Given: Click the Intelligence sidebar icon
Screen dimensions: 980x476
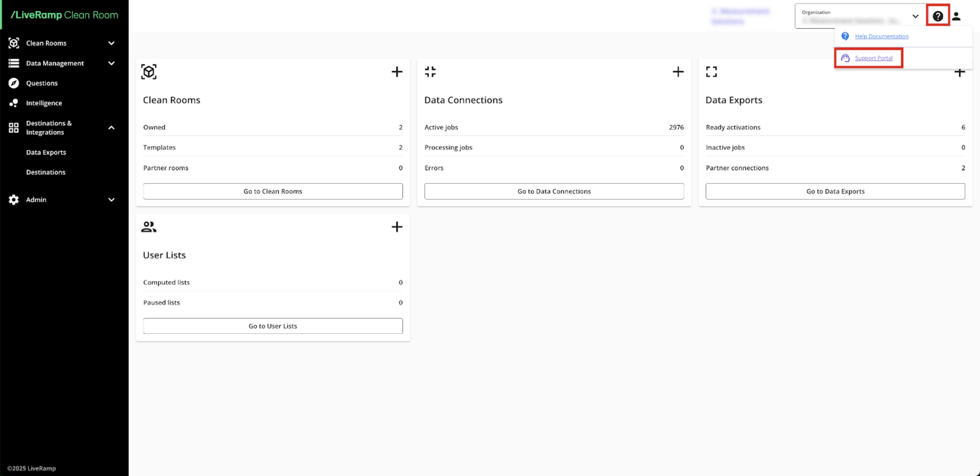Looking at the screenshot, I should tap(14, 103).
